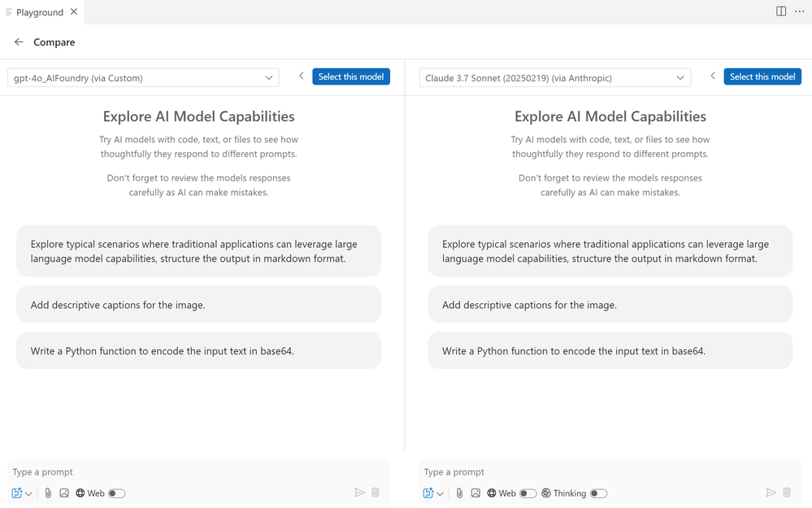Switch to the Playground tab
The image size is (812, 508).
tap(40, 12)
